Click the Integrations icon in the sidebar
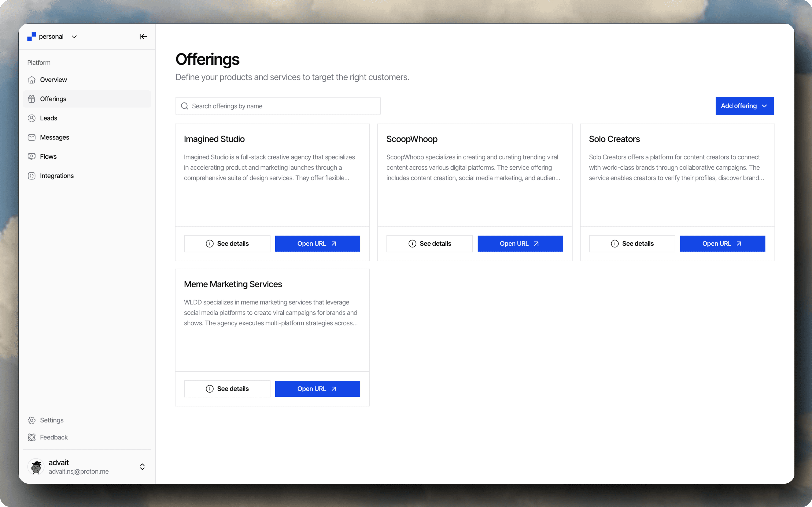Screen dimensions: 812x507 [x=32, y=176]
